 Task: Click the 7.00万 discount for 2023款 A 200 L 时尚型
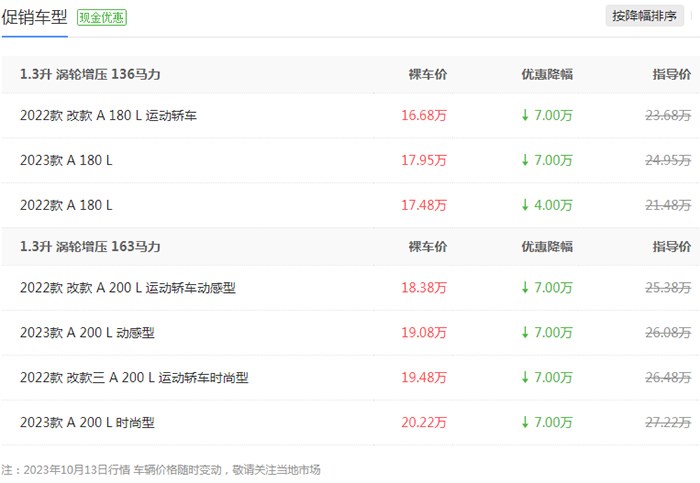(x=553, y=423)
